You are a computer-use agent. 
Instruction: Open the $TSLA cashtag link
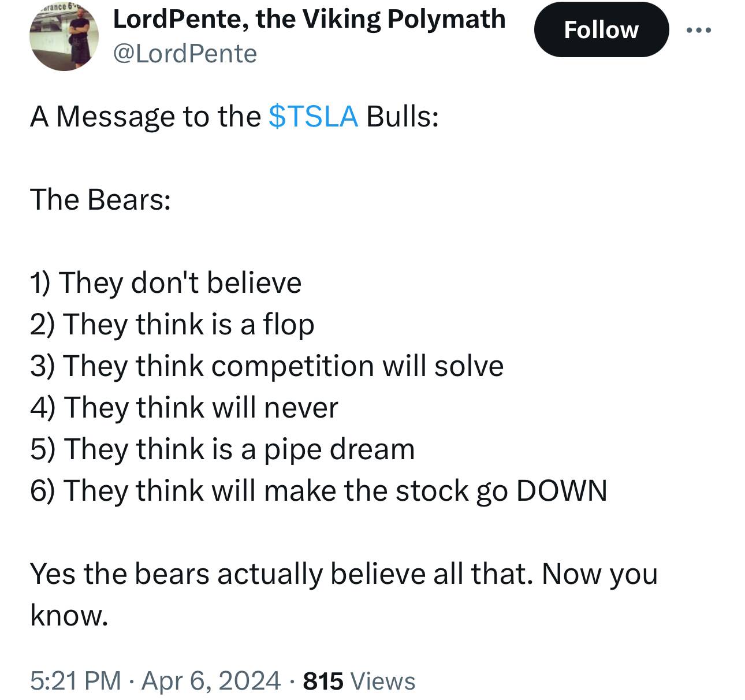pos(313,116)
